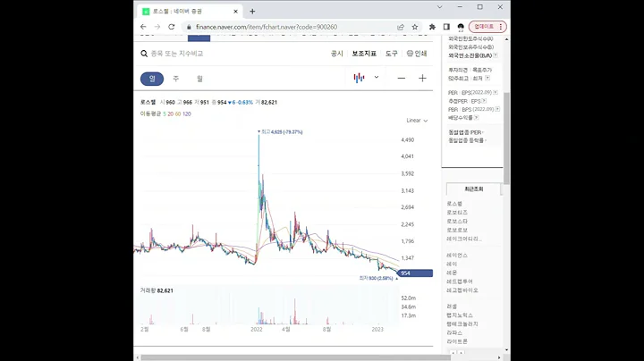The width and height of the screenshot is (644, 361).
Task: Click the search magnifier icon in chart toolbar
Action: pos(144,54)
